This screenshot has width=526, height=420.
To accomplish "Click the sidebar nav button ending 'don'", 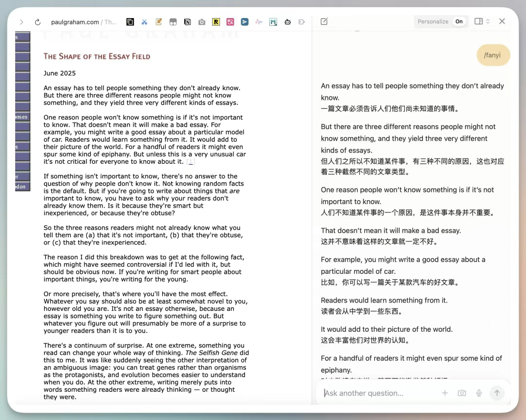I will coord(22,186).
